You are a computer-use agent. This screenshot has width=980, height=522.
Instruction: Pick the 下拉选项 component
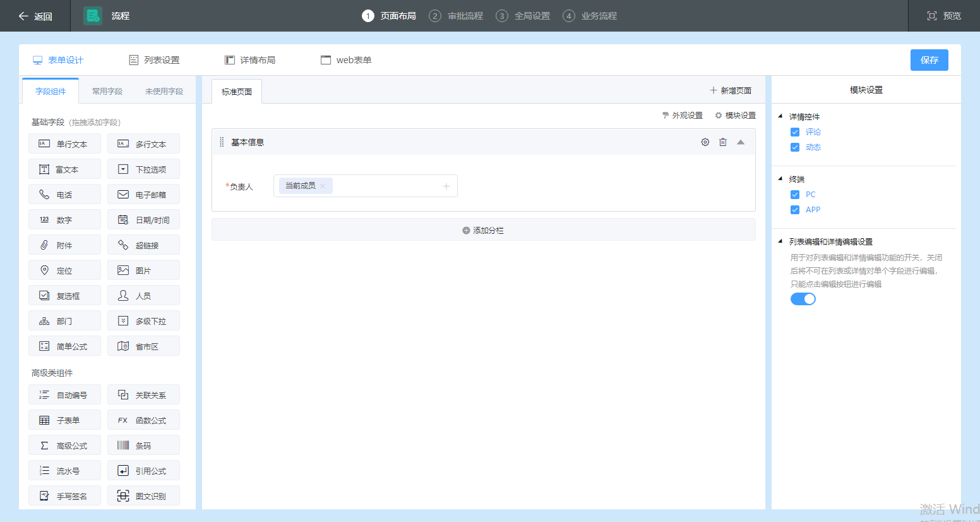(x=143, y=169)
